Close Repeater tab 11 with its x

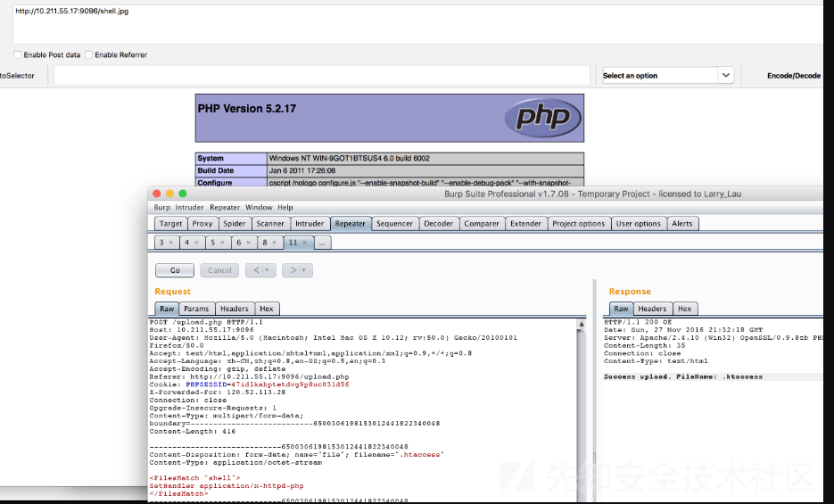click(x=305, y=243)
